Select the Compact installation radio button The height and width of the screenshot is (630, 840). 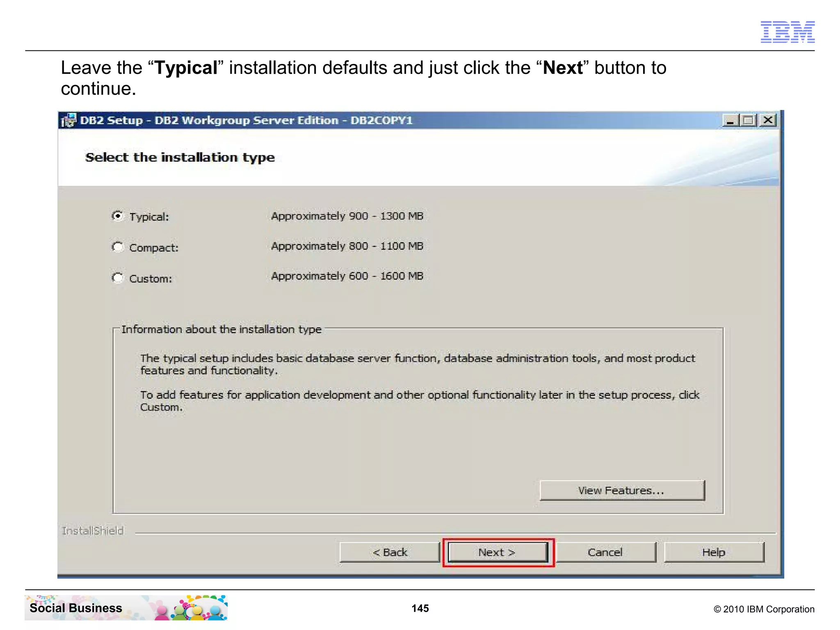(118, 247)
